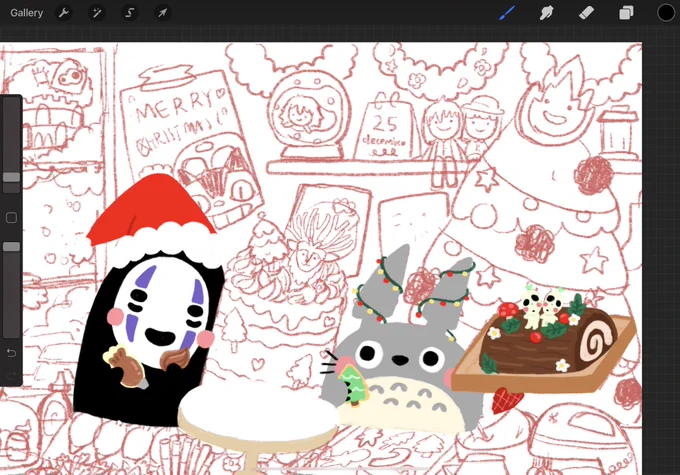This screenshot has width=680, height=475.
Task: Select the Selection tool (S icon)
Action: [130, 13]
